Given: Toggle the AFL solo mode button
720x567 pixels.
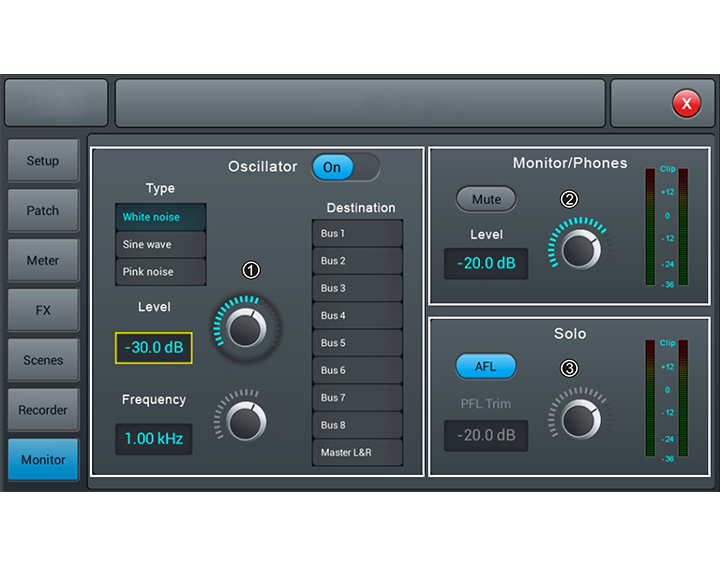Looking at the screenshot, I should click(485, 367).
